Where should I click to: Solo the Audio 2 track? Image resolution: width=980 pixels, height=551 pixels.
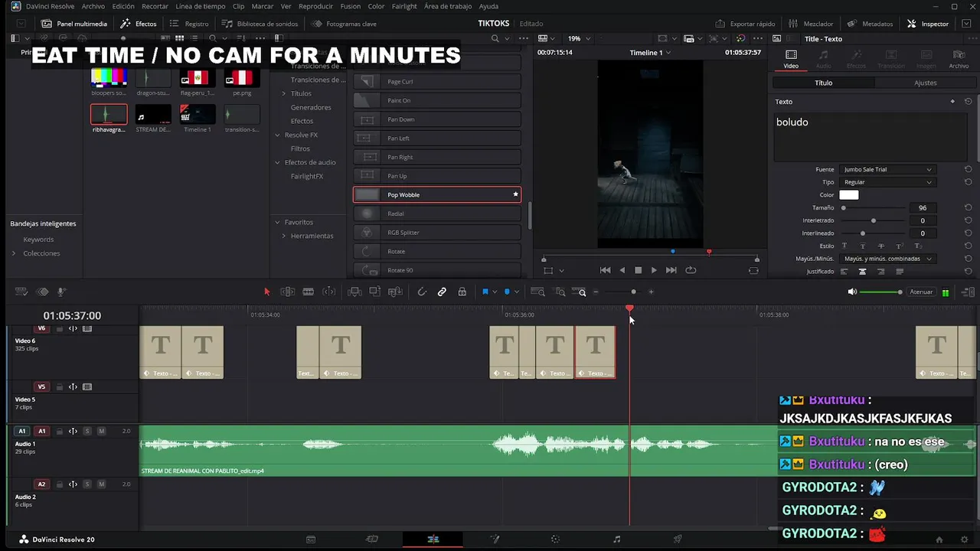pos(87,484)
